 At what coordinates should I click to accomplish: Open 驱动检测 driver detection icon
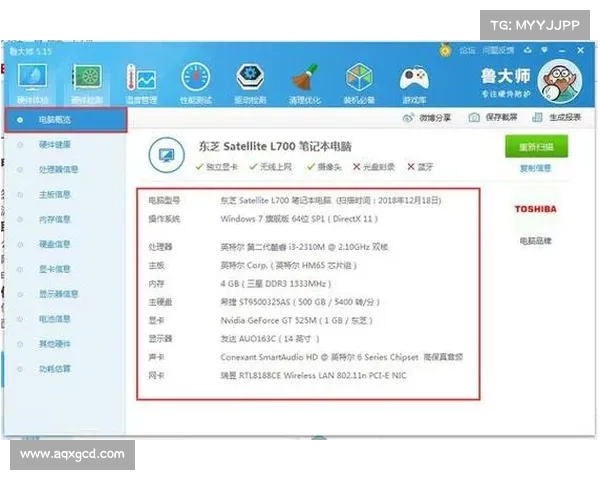point(250,80)
